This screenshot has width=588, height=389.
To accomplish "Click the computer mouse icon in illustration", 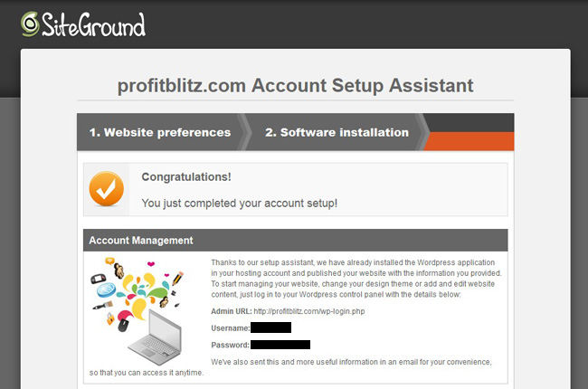I will (123, 325).
